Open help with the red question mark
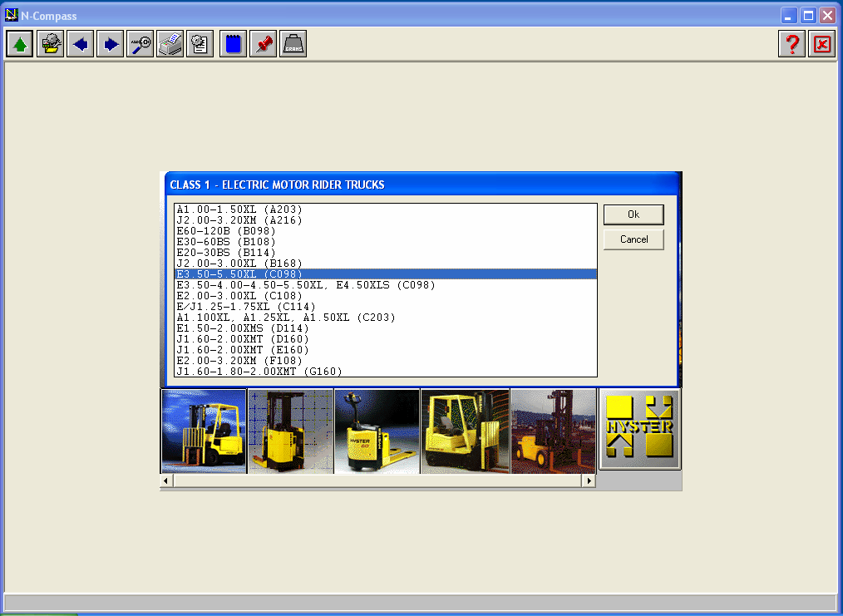The width and height of the screenshot is (843, 616). tap(791, 43)
